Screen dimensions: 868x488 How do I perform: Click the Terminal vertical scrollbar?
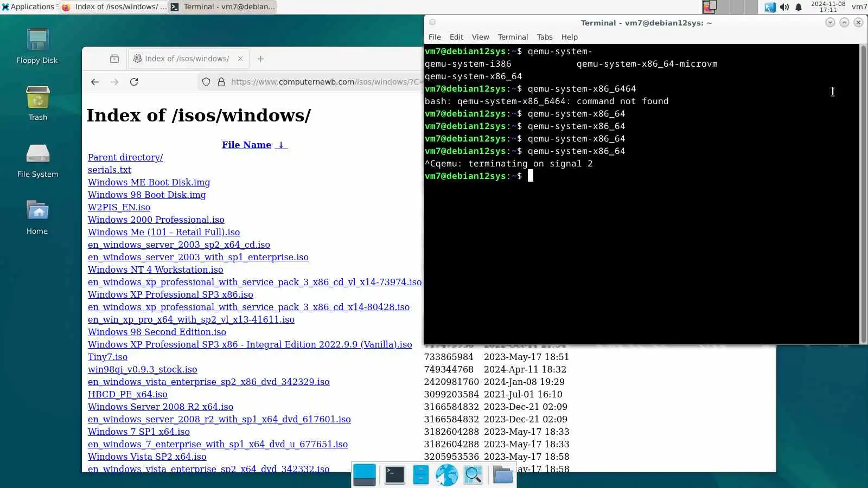pos(863,194)
